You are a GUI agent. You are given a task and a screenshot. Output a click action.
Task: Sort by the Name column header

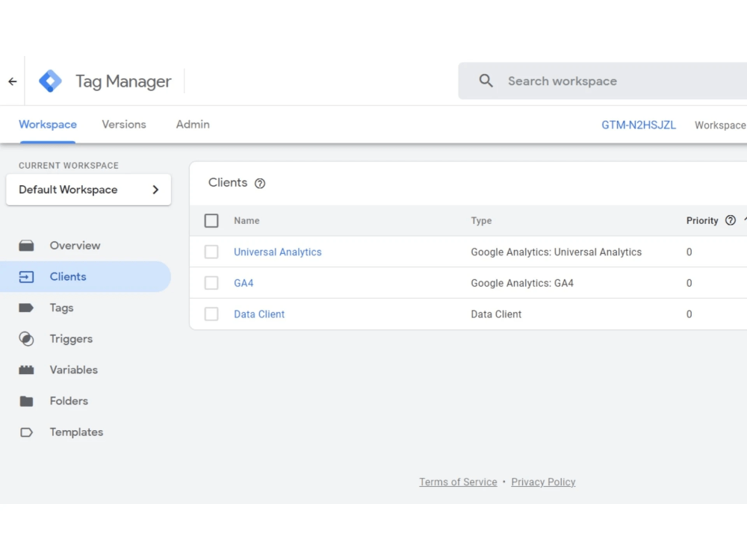[x=247, y=220]
